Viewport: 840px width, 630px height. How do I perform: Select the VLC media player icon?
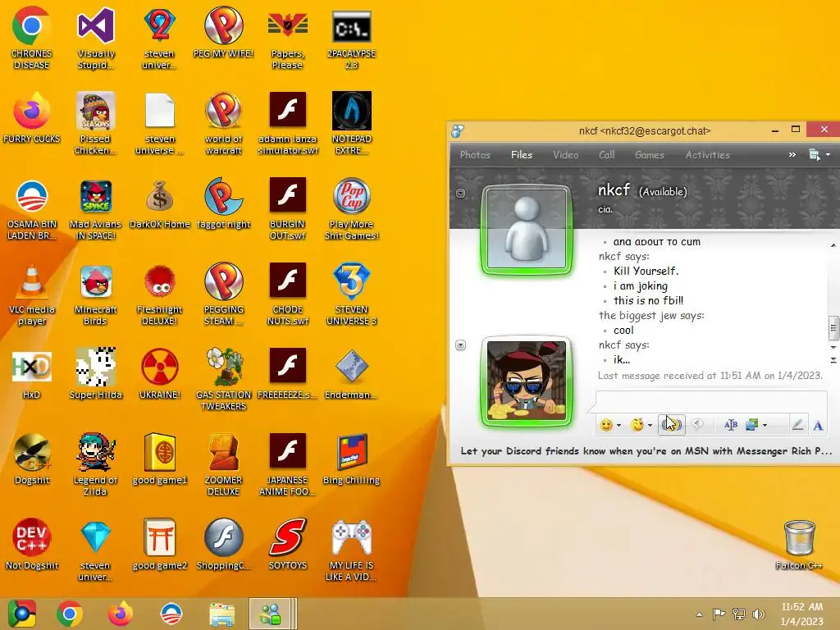point(32,294)
